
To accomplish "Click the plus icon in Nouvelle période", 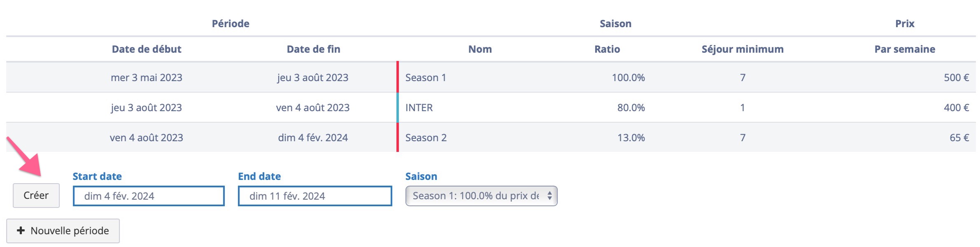I will coord(21,231).
